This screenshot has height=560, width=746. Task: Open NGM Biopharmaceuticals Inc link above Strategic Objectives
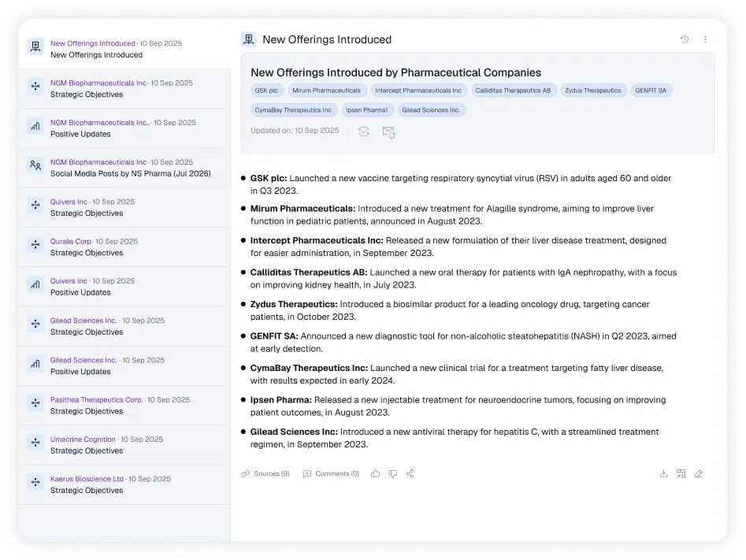click(98, 83)
